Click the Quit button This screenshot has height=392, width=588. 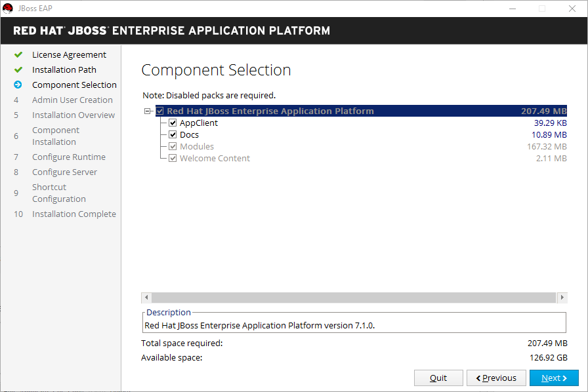438,378
